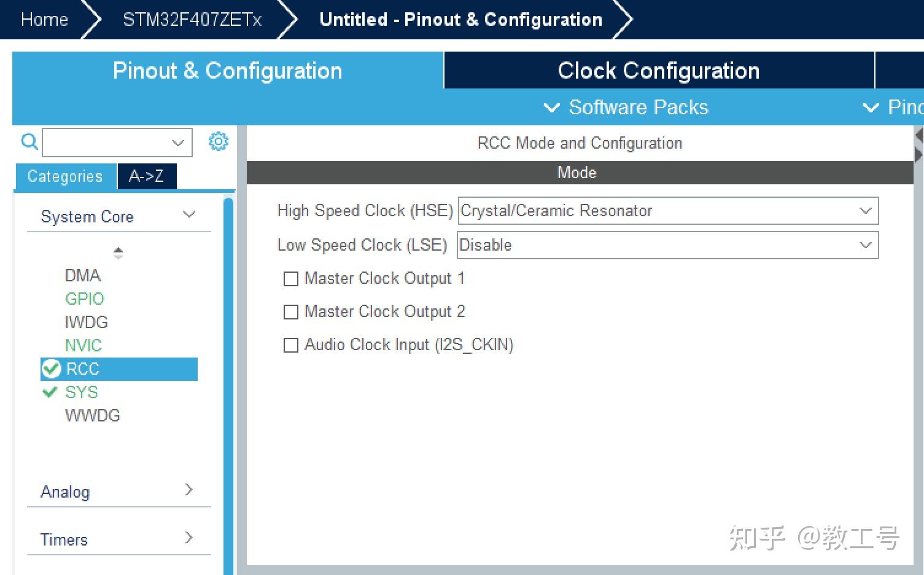Viewport: 924px width, 575px height.
Task: Switch to the Clock Configuration tab
Action: point(659,71)
